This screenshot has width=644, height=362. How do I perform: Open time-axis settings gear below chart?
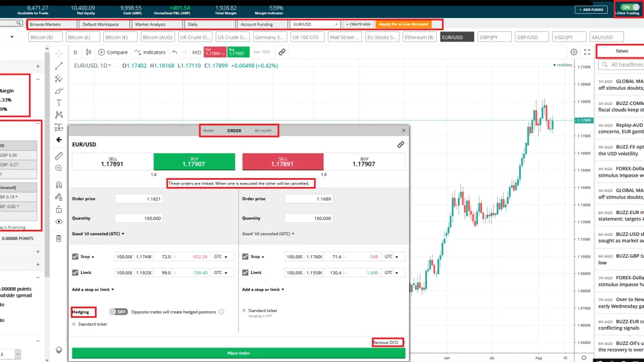tap(584, 358)
